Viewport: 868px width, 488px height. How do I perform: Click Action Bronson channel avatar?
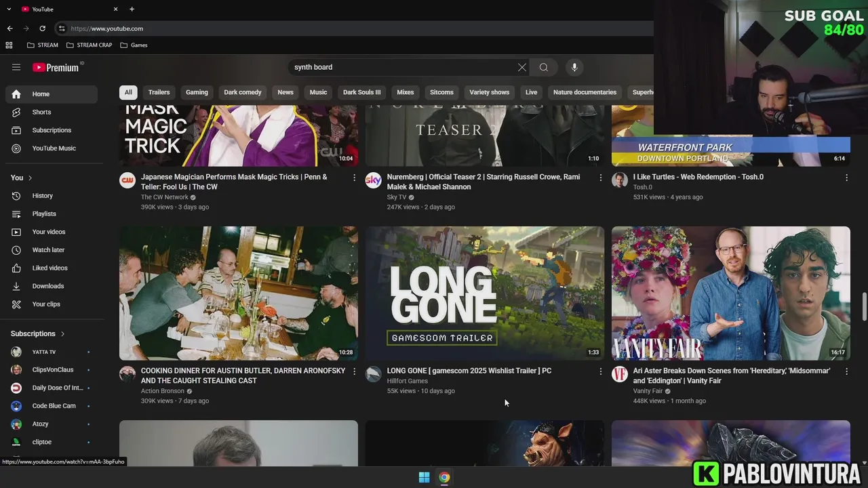coord(127,374)
